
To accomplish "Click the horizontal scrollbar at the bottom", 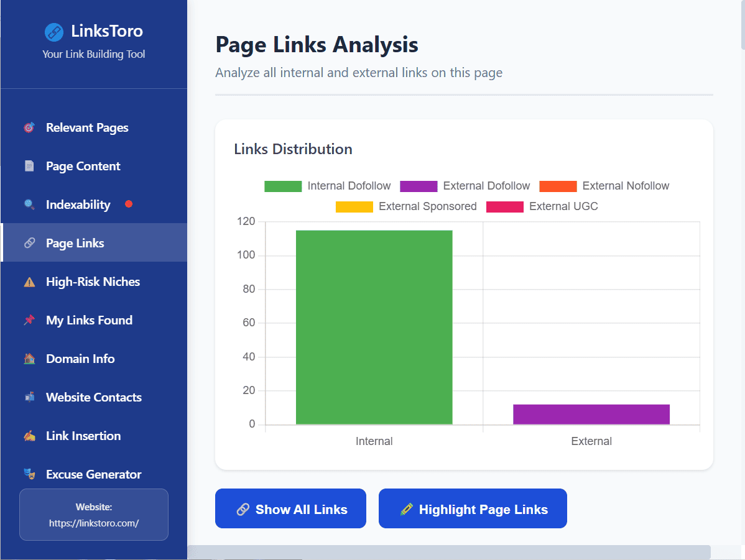I will point(448,552).
